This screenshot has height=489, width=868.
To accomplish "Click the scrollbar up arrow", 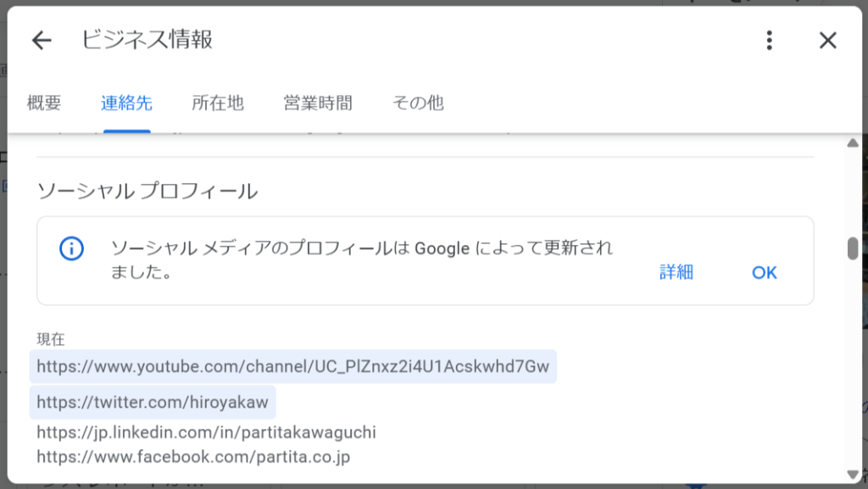I will [x=853, y=142].
